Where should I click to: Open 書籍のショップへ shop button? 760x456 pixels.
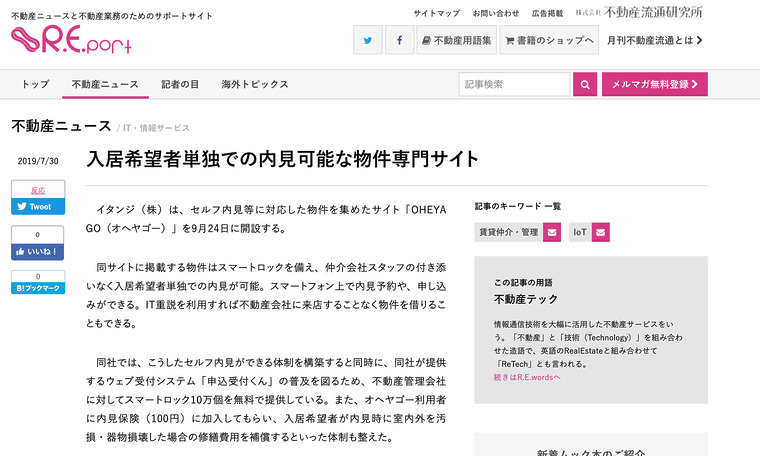click(549, 41)
